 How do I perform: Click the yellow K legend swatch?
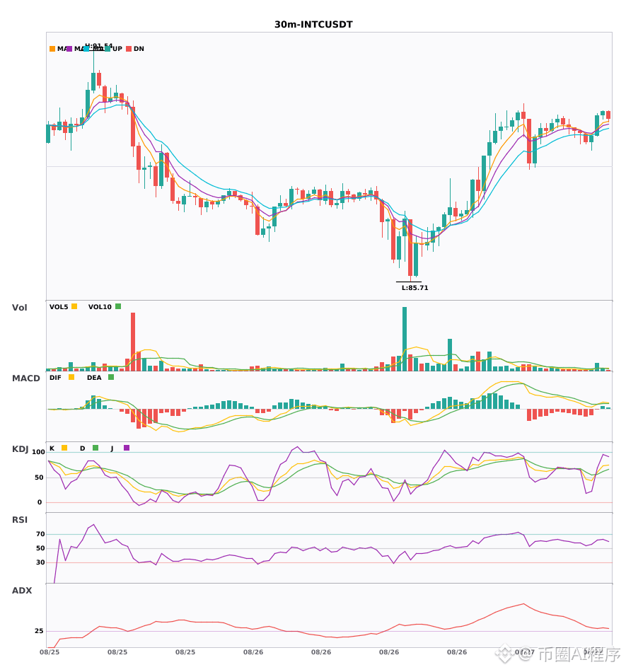pyautogui.click(x=64, y=448)
